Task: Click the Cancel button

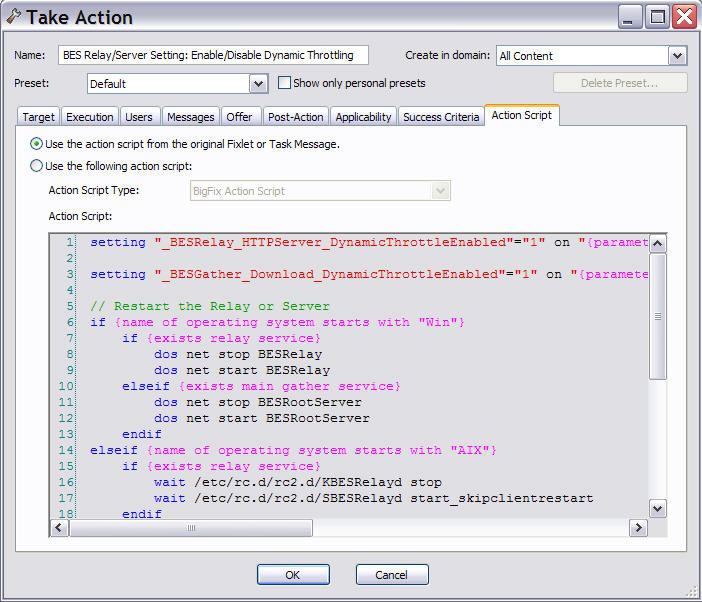Action: coord(392,575)
